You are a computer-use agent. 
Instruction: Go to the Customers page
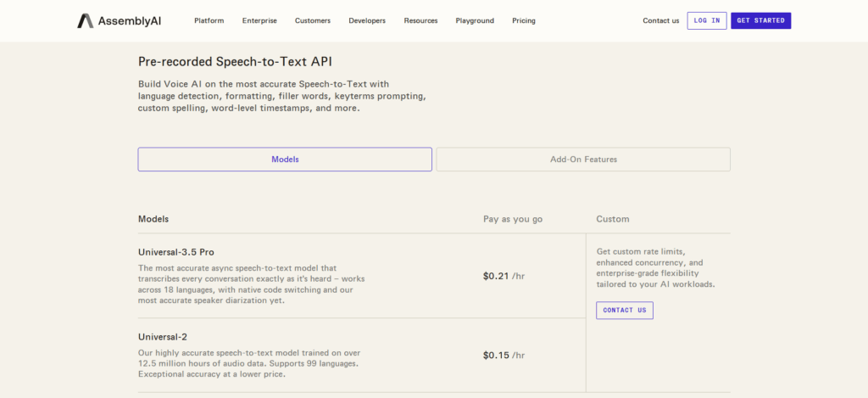pyautogui.click(x=313, y=21)
